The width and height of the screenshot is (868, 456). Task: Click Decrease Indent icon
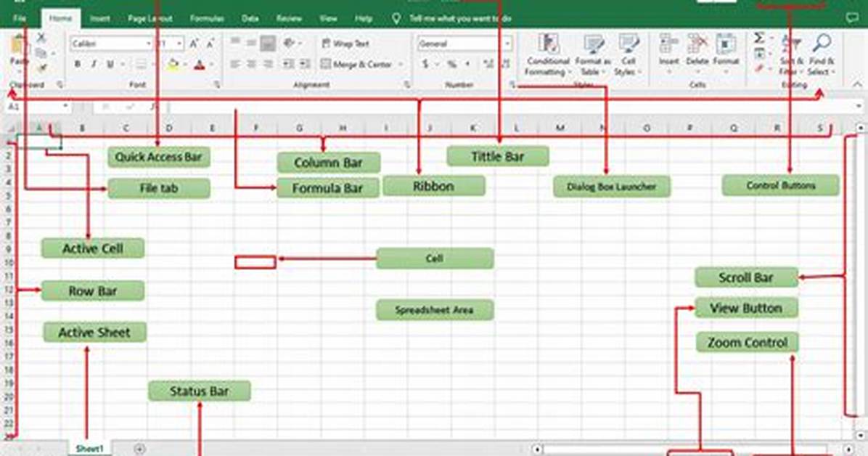click(288, 65)
